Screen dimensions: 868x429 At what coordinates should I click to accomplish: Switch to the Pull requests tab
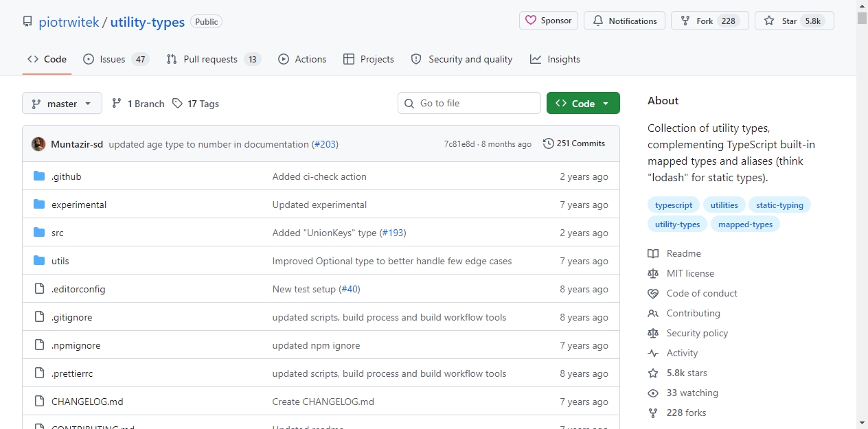(214, 59)
